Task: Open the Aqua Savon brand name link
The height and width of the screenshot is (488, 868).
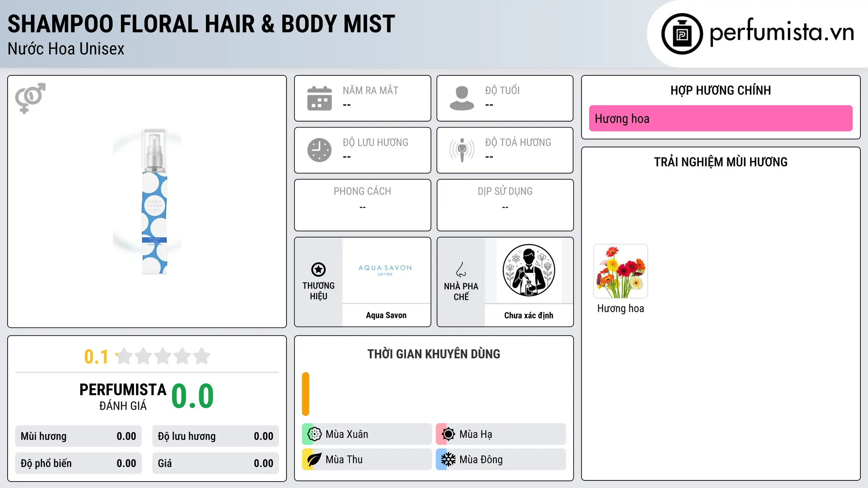Action: click(x=386, y=315)
